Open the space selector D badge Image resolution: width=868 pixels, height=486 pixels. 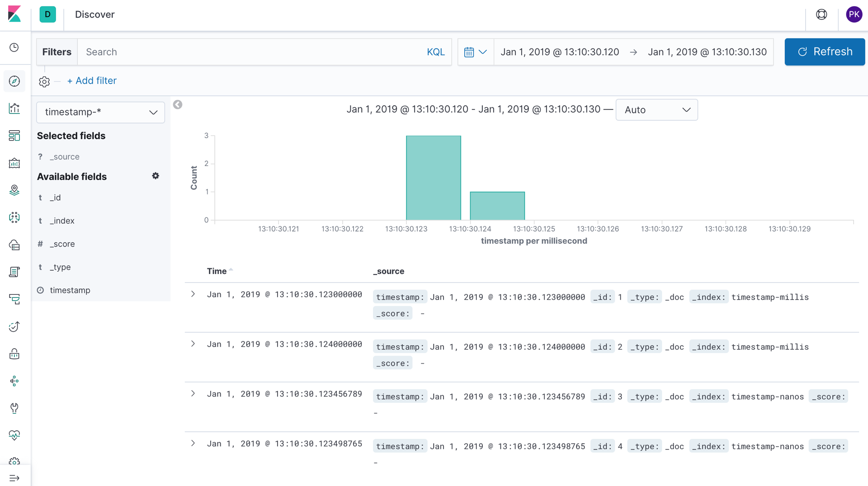(47, 14)
